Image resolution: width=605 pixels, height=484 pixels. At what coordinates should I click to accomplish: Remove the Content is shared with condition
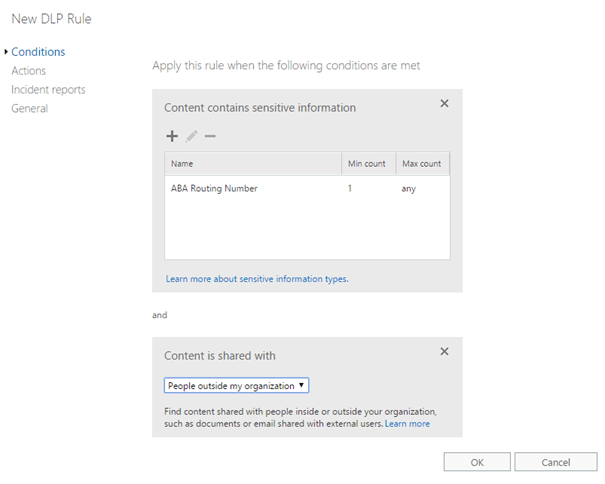444,351
